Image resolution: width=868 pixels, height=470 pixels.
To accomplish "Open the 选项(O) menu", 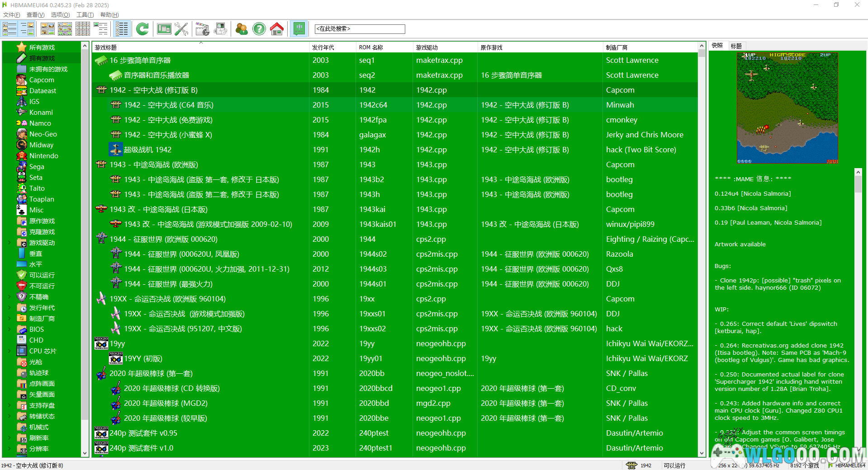I will point(60,15).
